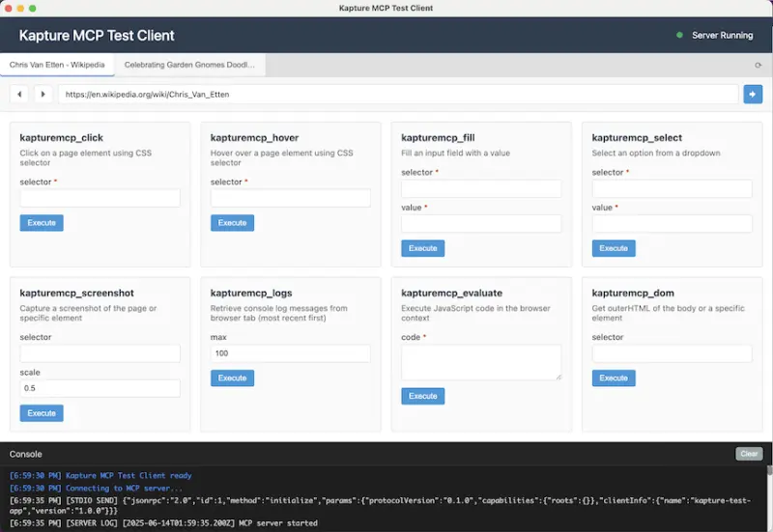Click the 'Kapture MCP Test Client ready' log line
This screenshot has width=773, height=532.
[100, 475]
